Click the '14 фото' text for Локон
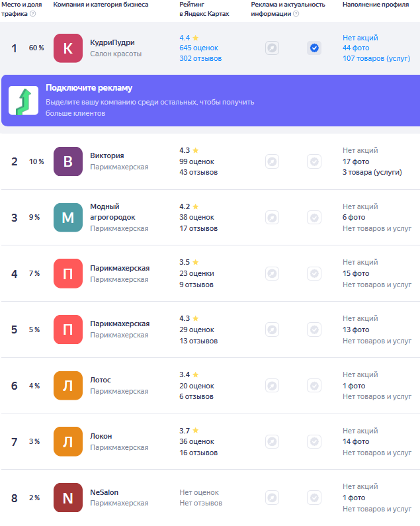Image resolution: width=420 pixels, height=526 pixels. pos(356,441)
